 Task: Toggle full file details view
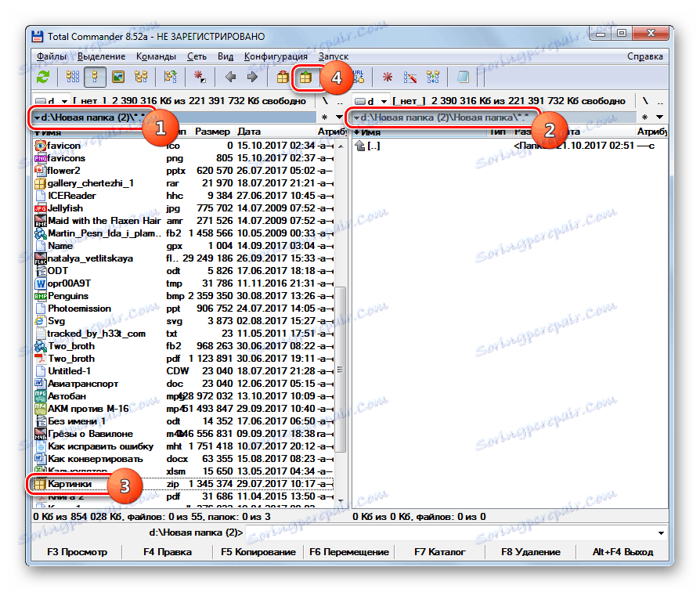coord(95,78)
